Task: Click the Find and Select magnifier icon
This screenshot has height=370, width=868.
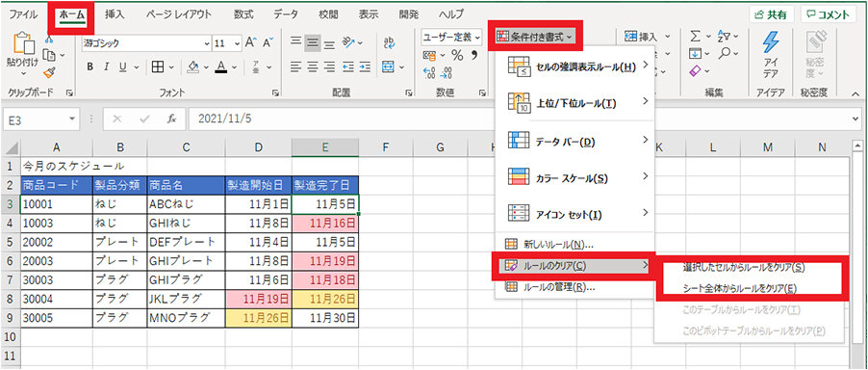Action: click(724, 53)
